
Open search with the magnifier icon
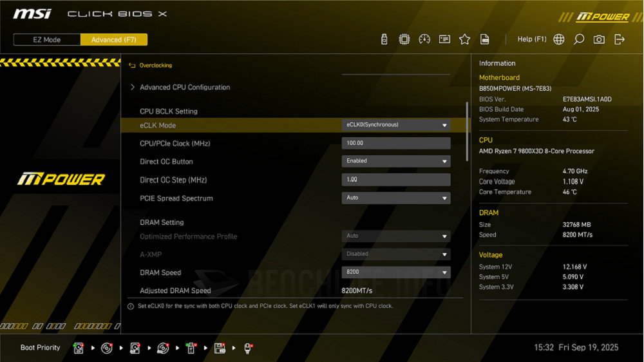point(579,39)
